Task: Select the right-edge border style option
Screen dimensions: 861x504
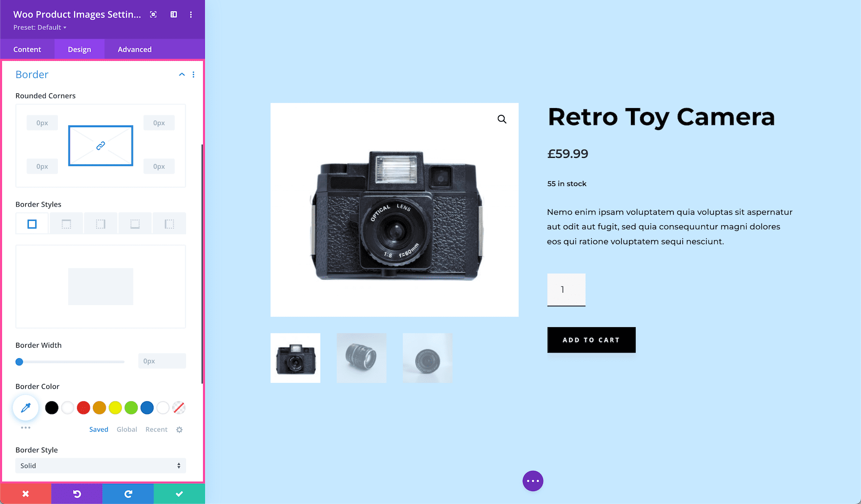Action: pyautogui.click(x=100, y=223)
